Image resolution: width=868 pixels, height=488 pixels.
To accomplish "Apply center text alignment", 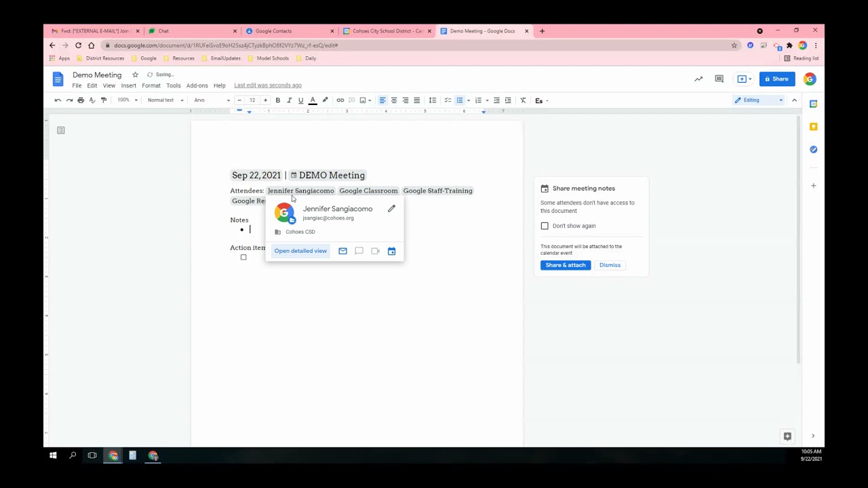I will [x=394, y=100].
